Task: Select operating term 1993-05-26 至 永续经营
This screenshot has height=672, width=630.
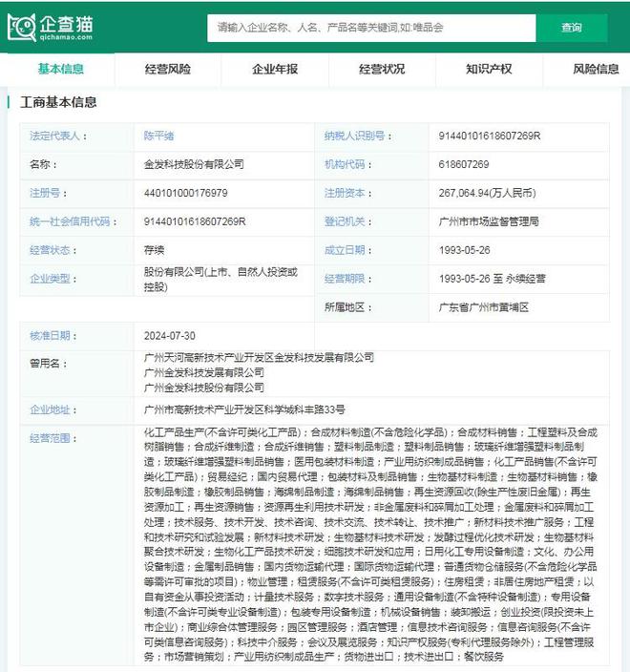Action: point(492,279)
